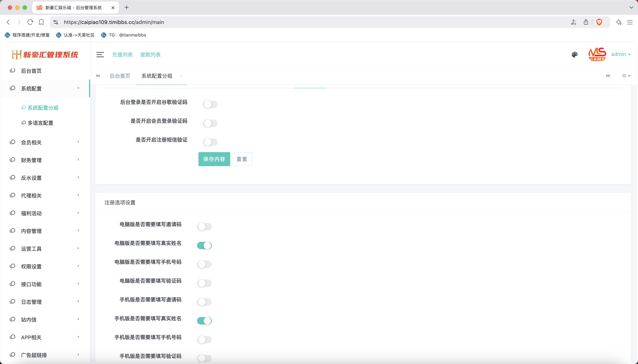Bookmark this page icon in toolbar

42,22
